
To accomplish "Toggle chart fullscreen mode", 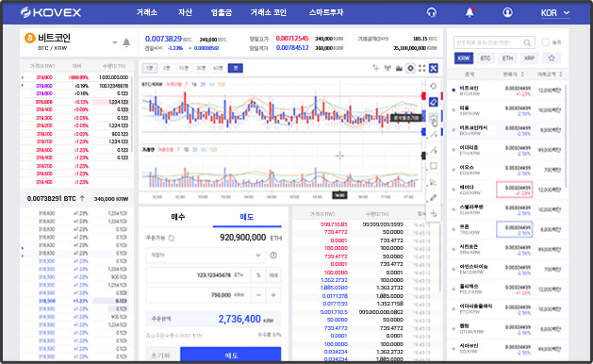I will (x=422, y=68).
